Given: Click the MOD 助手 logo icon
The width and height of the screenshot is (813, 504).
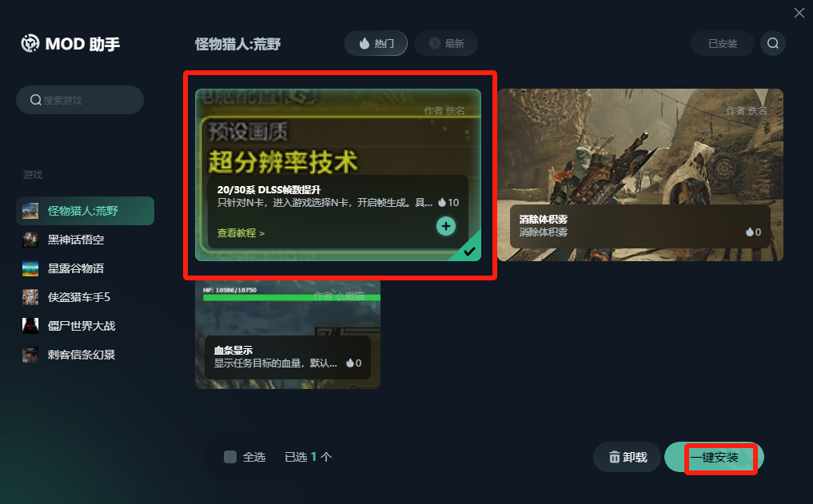Looking at the screenshot, I should tap(30, 43).
